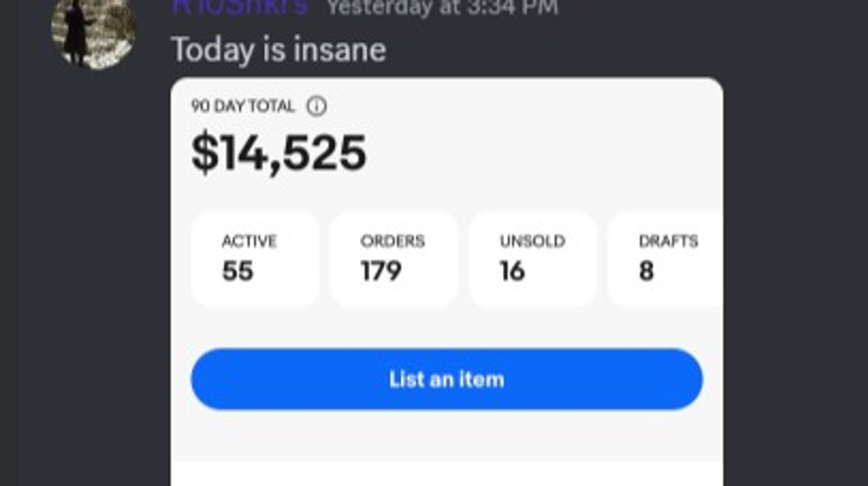This screenshot has height=486, width=868.
Task: Click the 'Today is insane' message text
Action: (x=279, y=50)
